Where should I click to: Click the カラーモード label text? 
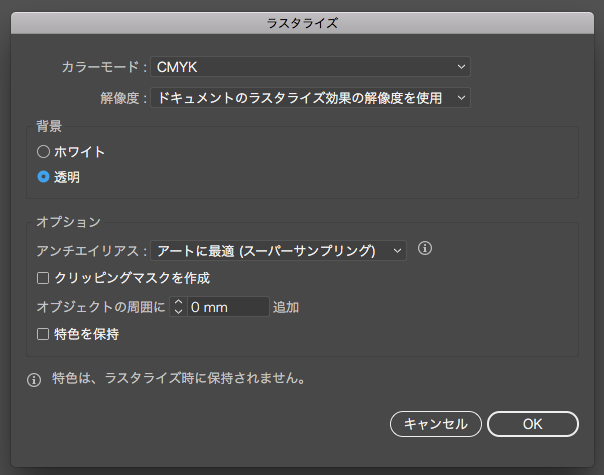click(102, 67)
